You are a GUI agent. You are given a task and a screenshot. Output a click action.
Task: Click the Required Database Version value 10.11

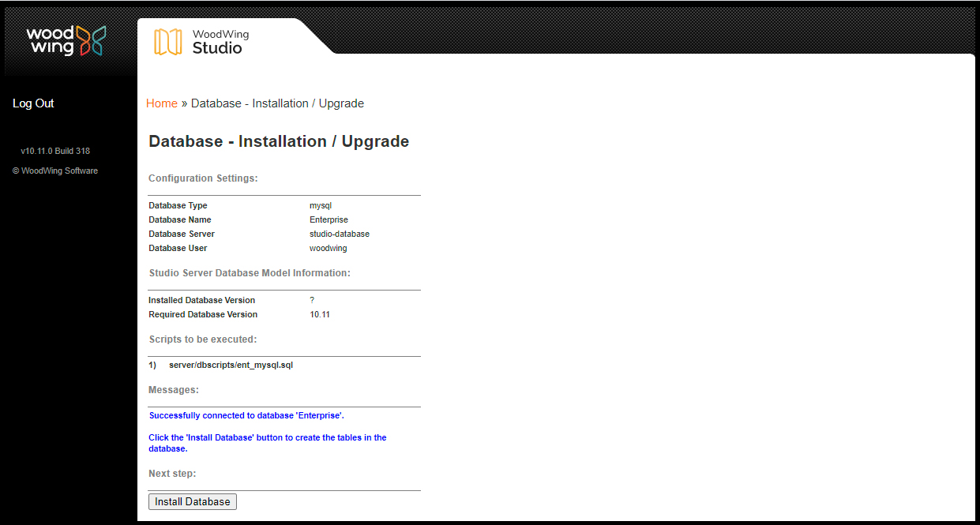coord(320,314)
